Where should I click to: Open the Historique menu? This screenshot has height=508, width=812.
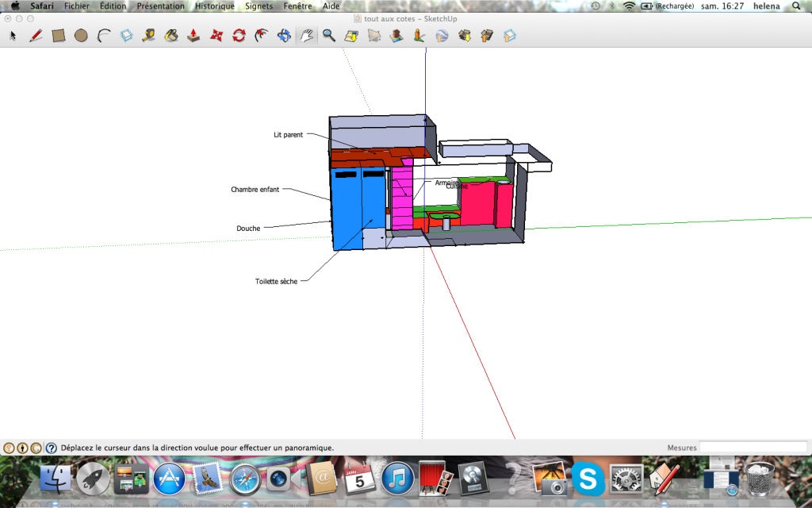click(x=214, y=6)
